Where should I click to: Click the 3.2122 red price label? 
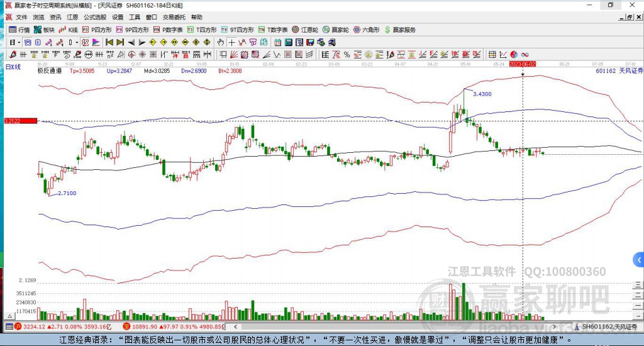point(21,121)
